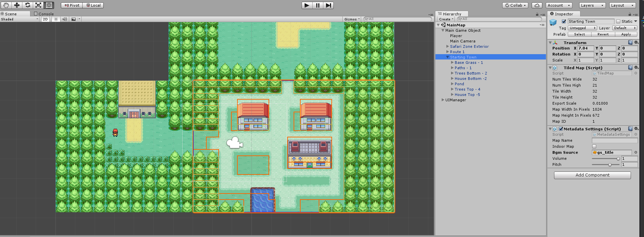Screen dimensions: 644x237
Task: Expand the Safari Zone Exterior node
Action: (448, 46)
